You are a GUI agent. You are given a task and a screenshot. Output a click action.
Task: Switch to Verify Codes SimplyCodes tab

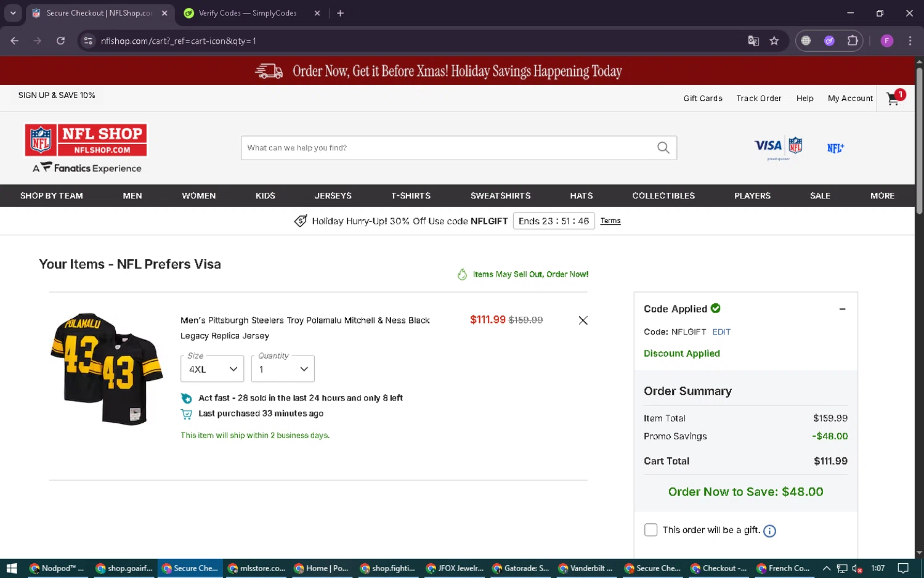[x=248, y=13]
